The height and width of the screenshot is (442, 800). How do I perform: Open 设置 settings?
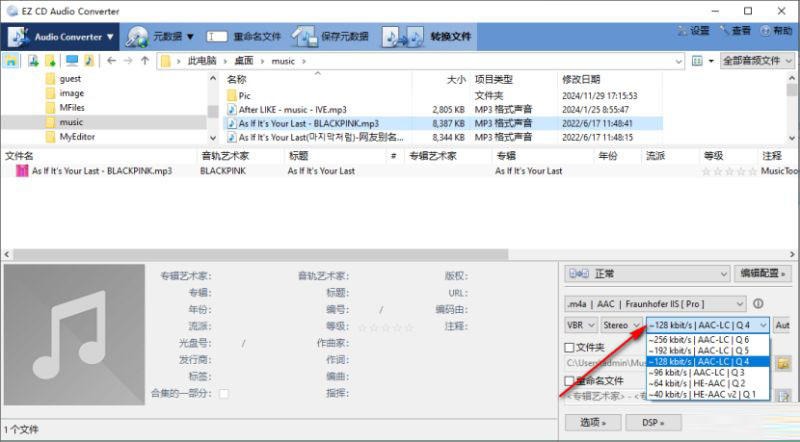pos(693,31)
